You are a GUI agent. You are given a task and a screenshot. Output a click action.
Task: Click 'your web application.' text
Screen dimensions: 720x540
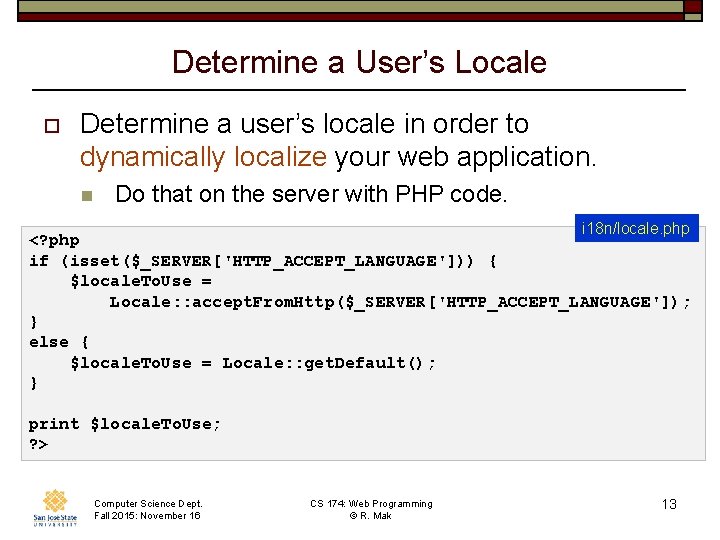click(x=465, y=158)
